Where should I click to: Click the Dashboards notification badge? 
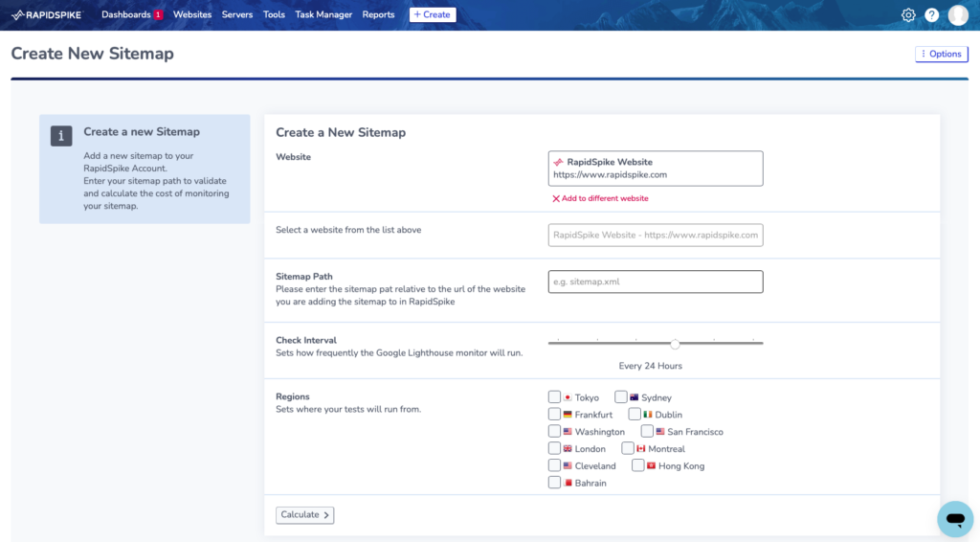pos(158,15)
